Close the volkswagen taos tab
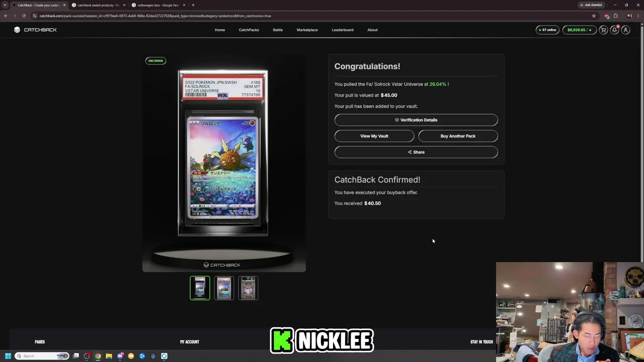 184,5
